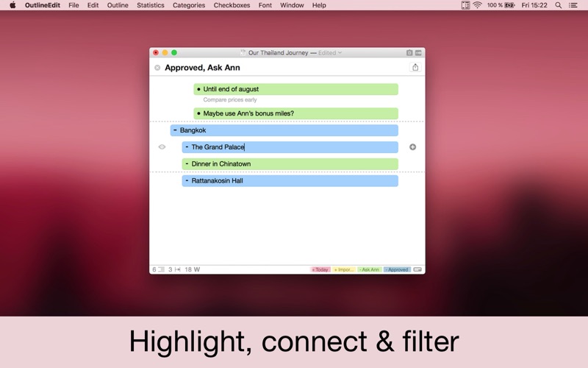Collapse the Bangkok outline item
Image resolution: width=588 pixels, height=368 pixels.
point(175,130)
